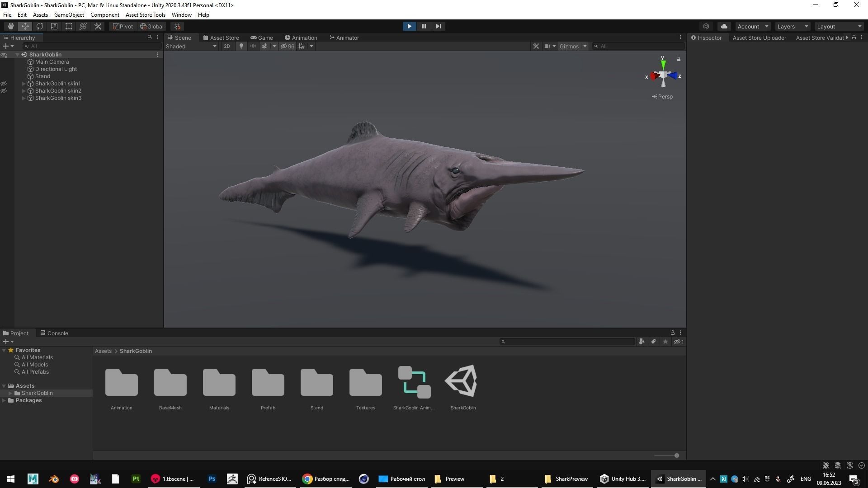
Task: Expand SharkGoblin skin2 in Hierarchy
Action: [x=24, y=91]
